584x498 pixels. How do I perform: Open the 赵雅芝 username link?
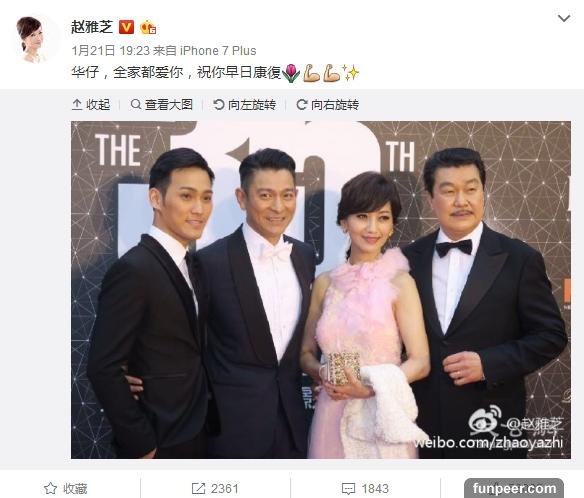point(92,27)
